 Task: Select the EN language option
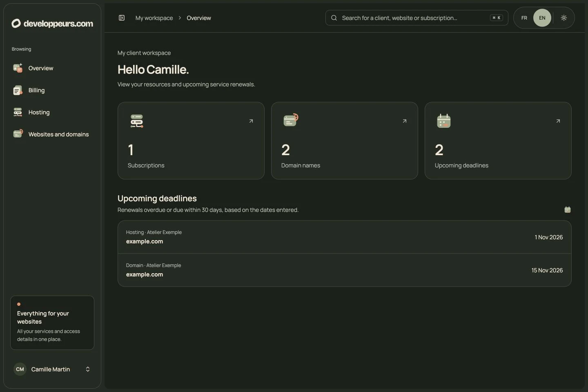point(542,18)
